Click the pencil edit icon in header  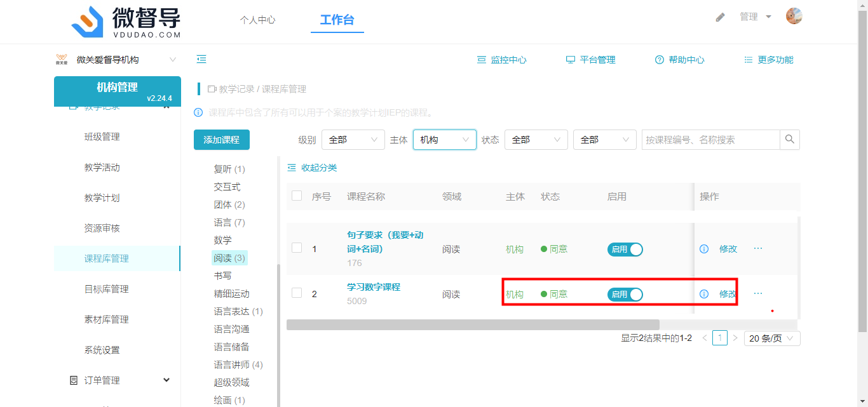[720, 17]
